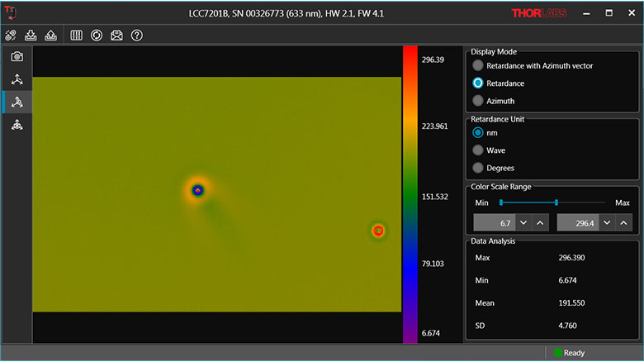This screenshot has height=362, width=644.
Task: Maximize the application window
Action: 609,13
